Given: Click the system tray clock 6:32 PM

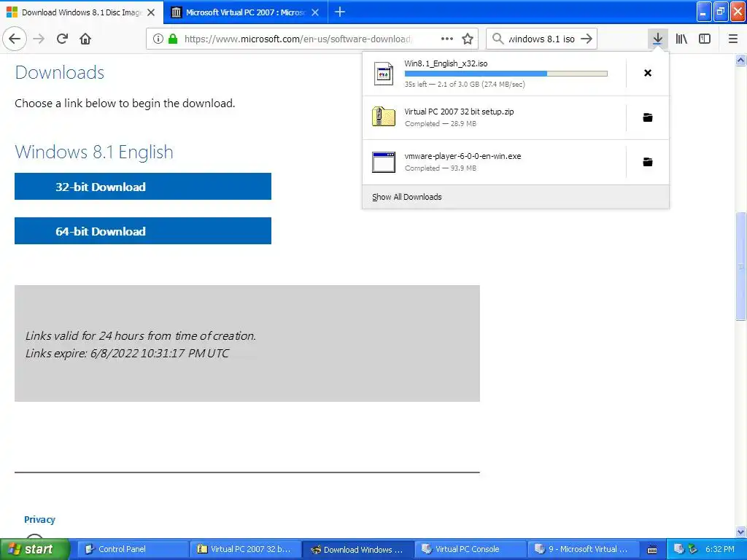Looking at the screenshot, I should [x=719, y=549].
